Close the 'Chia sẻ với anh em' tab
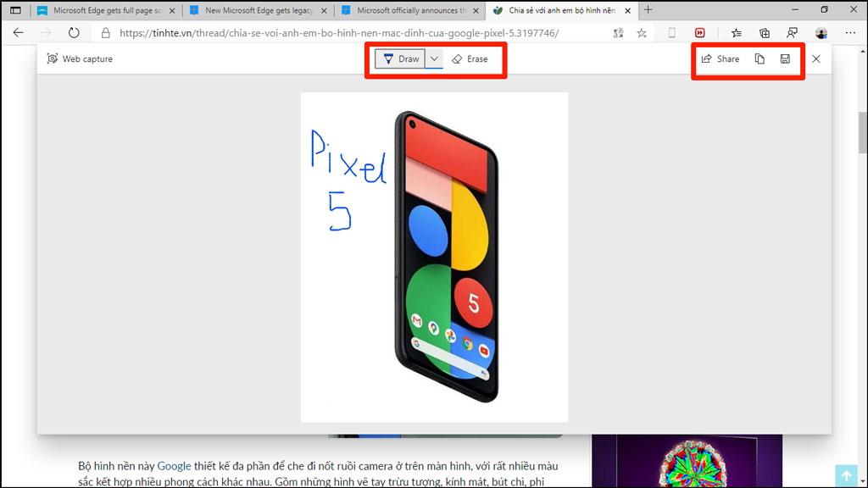This screenshot has width=868, height=488. pyautogui.click(x=628, y=10)
